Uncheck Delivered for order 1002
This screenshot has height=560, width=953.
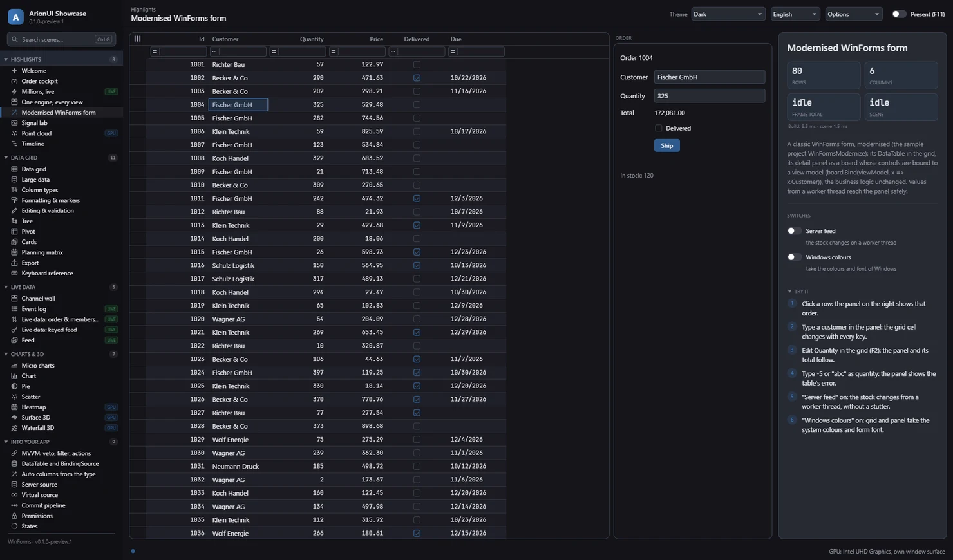point(417,78)
